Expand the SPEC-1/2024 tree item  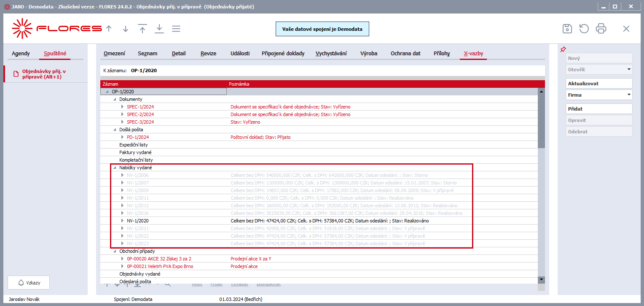tap(123, 107)
